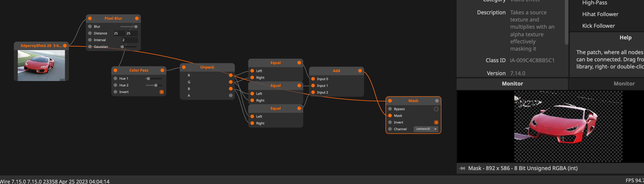This screenshot has width=644, height=184.
Task: Click the Unpack node A output port
Action: point(231,95)
